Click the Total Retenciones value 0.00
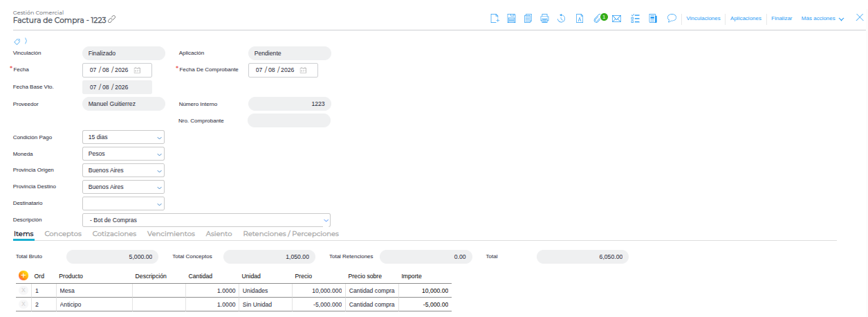This screenshot has width=868, height=317. 426,257
